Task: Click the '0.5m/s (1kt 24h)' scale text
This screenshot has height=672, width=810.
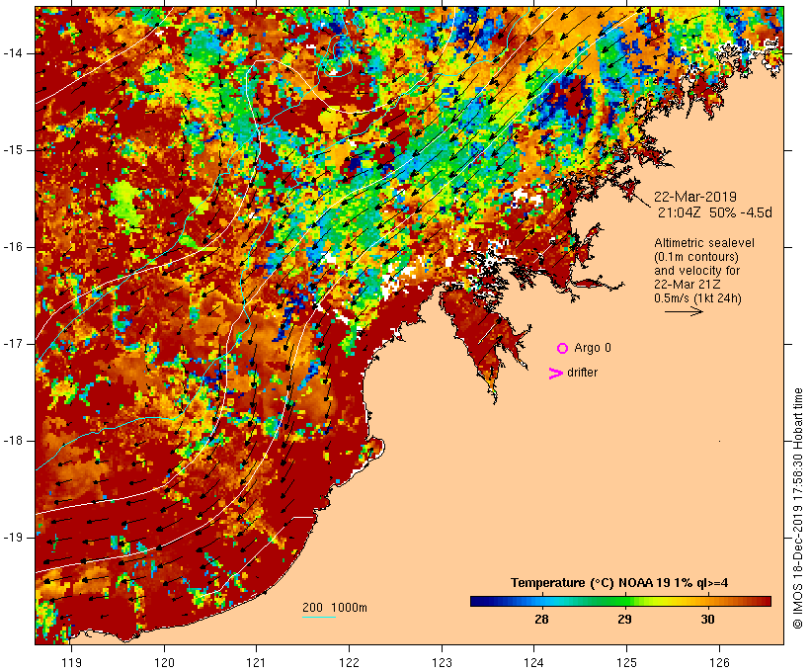Action: click(x=697, y=298)
